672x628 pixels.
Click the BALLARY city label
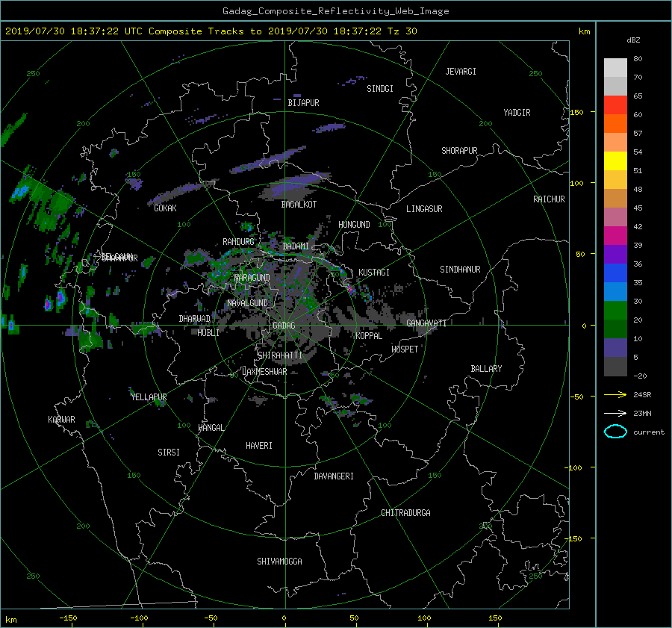click(486, 369)
